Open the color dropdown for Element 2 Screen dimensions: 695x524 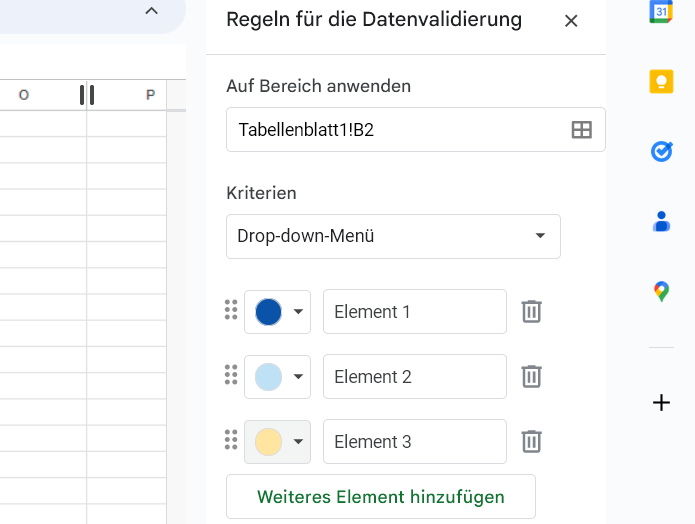point(298,377)
